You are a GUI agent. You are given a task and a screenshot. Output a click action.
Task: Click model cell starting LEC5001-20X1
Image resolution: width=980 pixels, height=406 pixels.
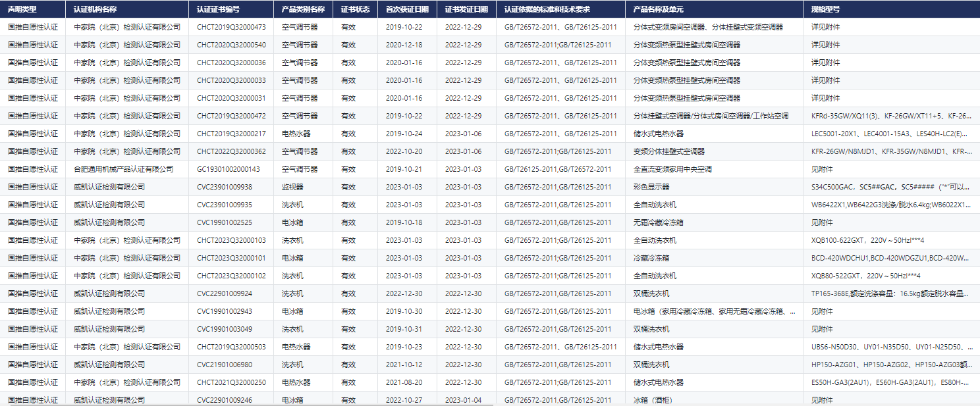tap(890, 134)
